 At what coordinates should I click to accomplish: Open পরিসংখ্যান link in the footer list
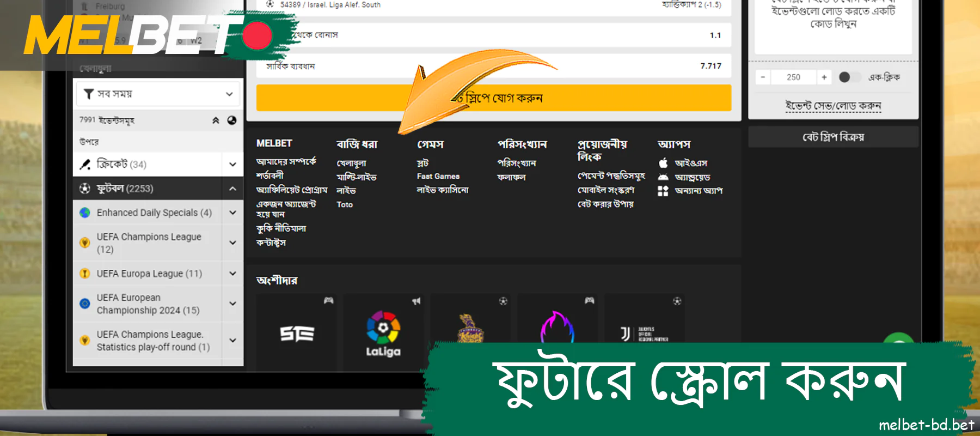point(517,163)
